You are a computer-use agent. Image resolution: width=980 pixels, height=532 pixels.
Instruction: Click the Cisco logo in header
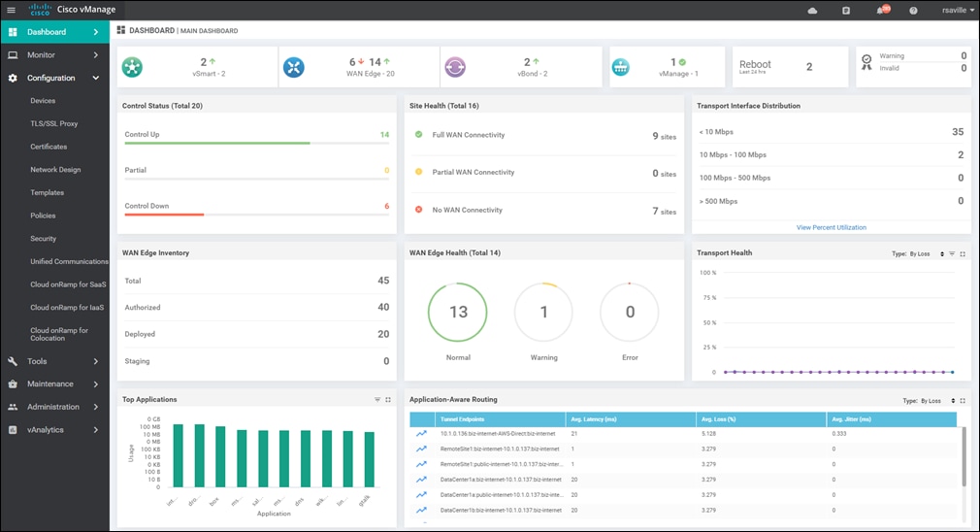[40, 10]
